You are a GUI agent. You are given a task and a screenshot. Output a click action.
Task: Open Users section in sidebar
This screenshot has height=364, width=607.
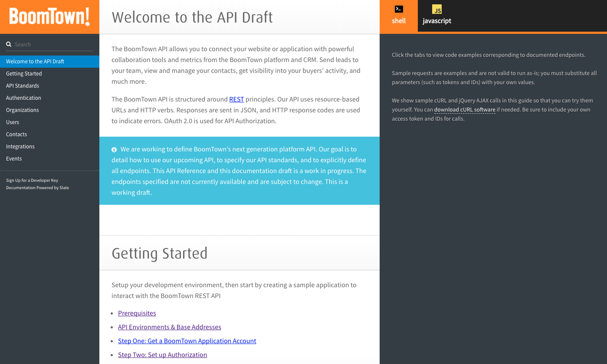(x=49, y=122)
